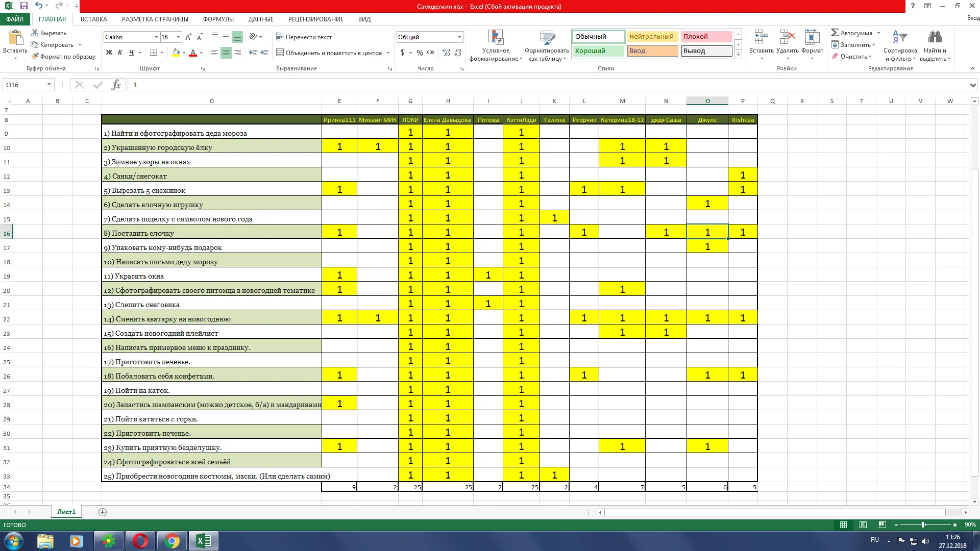Open the Conditional Formatting icon
The height and width of the screenshot is (551, 980).
click(x=496, y=38)
